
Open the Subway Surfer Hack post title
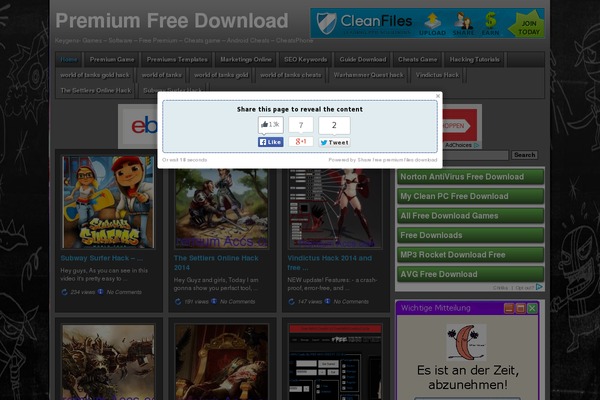click(x=101, y=258)
